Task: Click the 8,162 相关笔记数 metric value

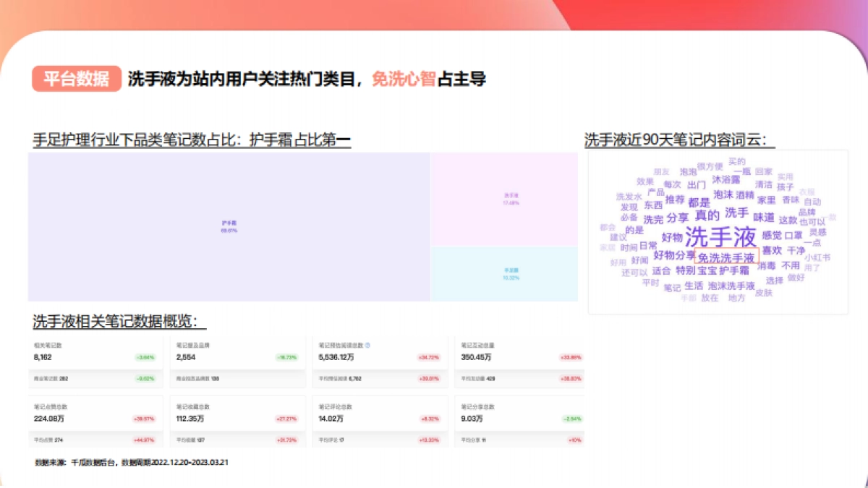Action: pyautogui.click(x=43, y=357)
